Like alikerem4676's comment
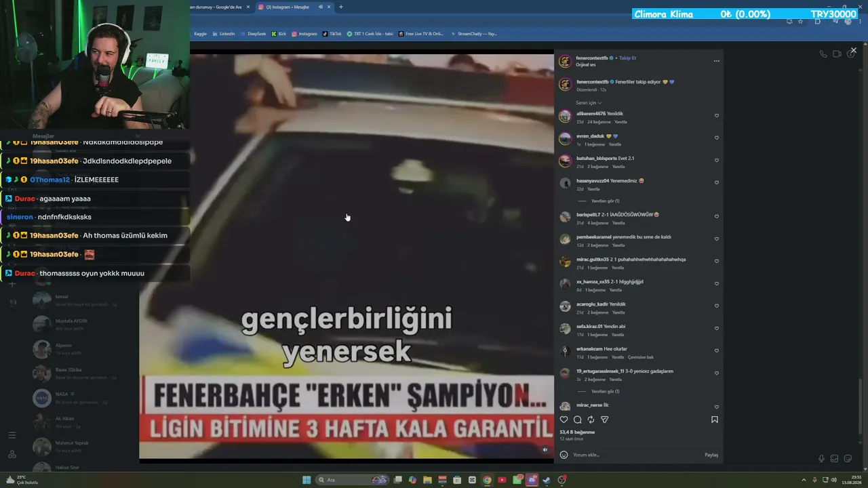 (716, 116)
